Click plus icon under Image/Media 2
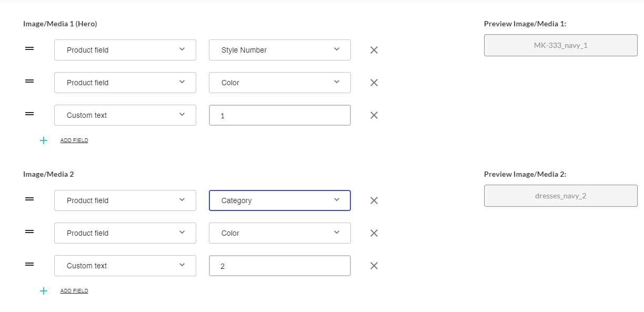 coord(44,291)
